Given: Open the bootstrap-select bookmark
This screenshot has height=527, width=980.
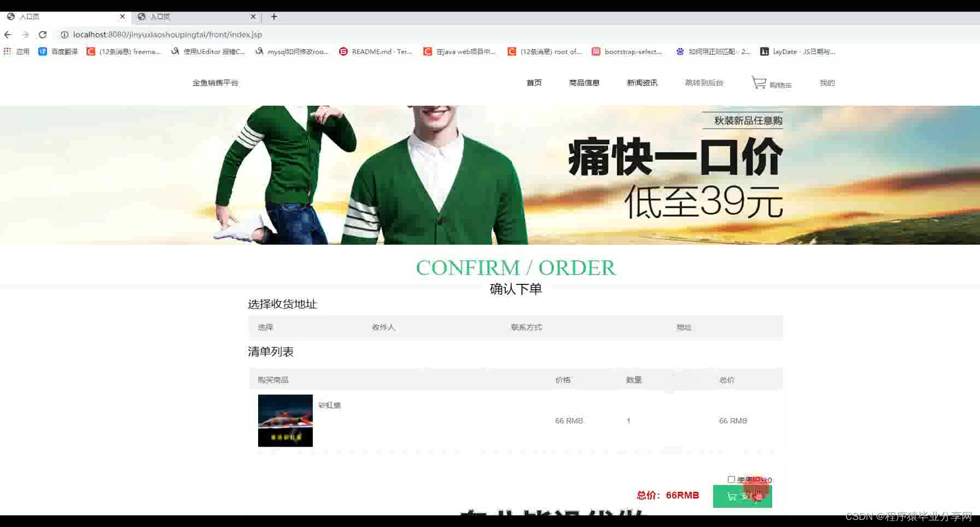Looking at the screenshot, I should pyautogui.click(x=627, y=51).
